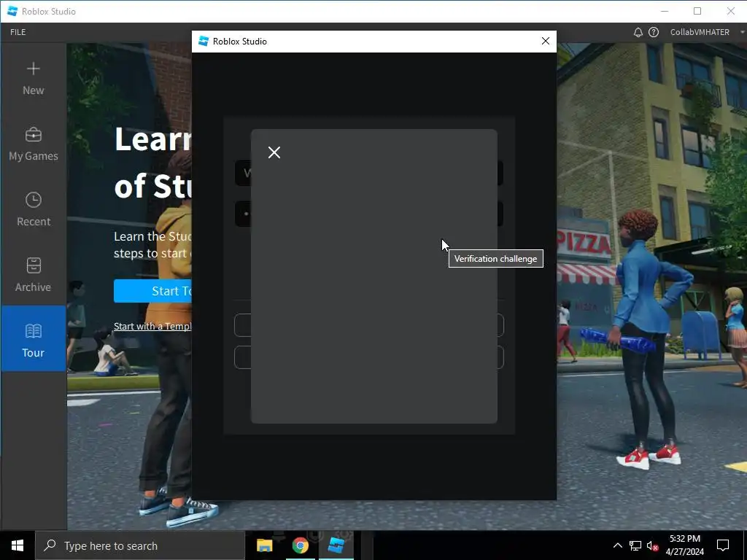747x560 pixels.
Task: Open the Archive section
Action: (34, 275)
